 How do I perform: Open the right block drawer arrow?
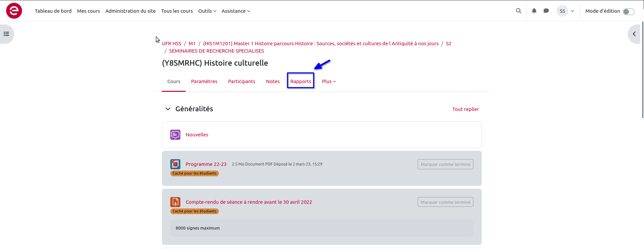pos(634,34)
